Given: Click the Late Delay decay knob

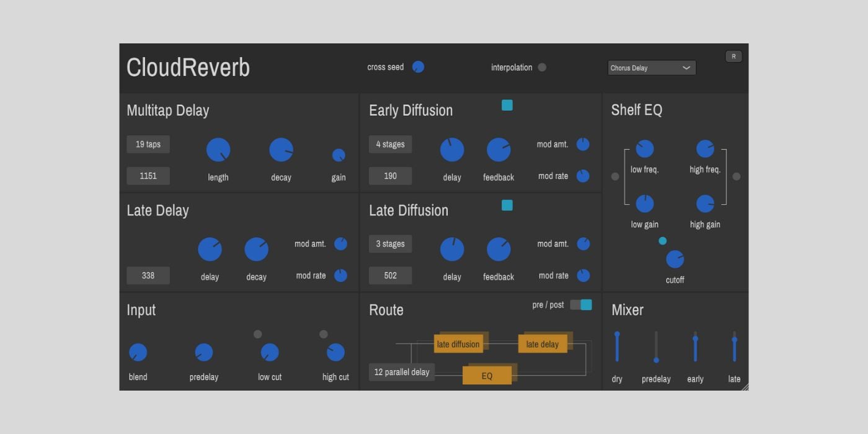Looking at the screenshot, I should 256,249.
